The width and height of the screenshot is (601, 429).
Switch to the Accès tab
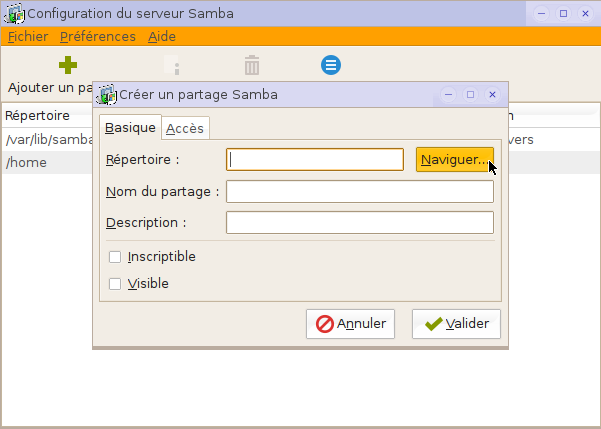tap(185, 128)
